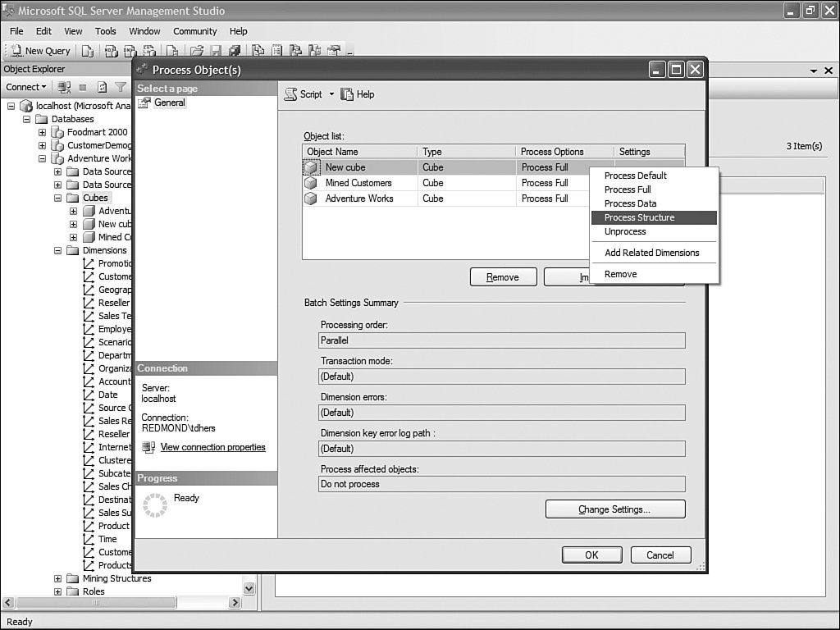Select Add Related Dimensions menu entry
The height and width of the screenshot is (630, 840).
(654, 253)
